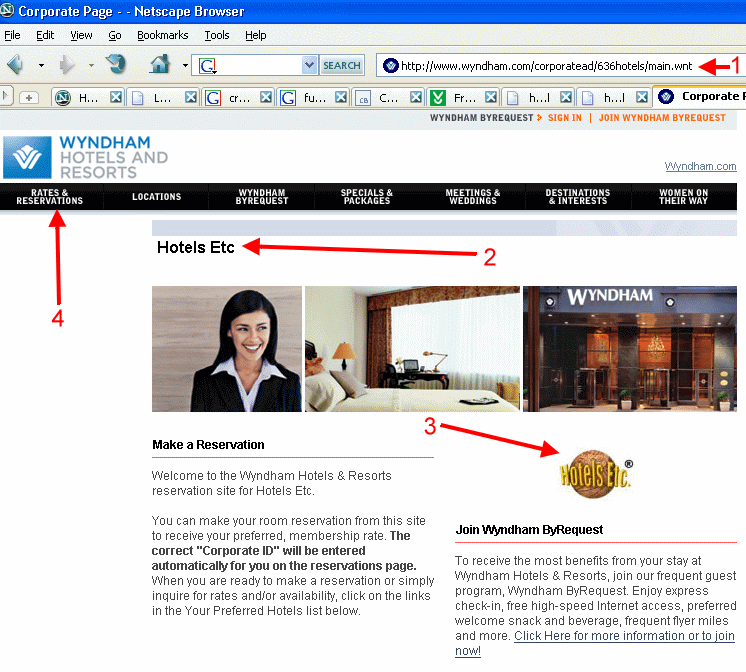This screenshot has width=746, height=672.
Task: Click the site icon in address bar
Action: pos(390,66)
